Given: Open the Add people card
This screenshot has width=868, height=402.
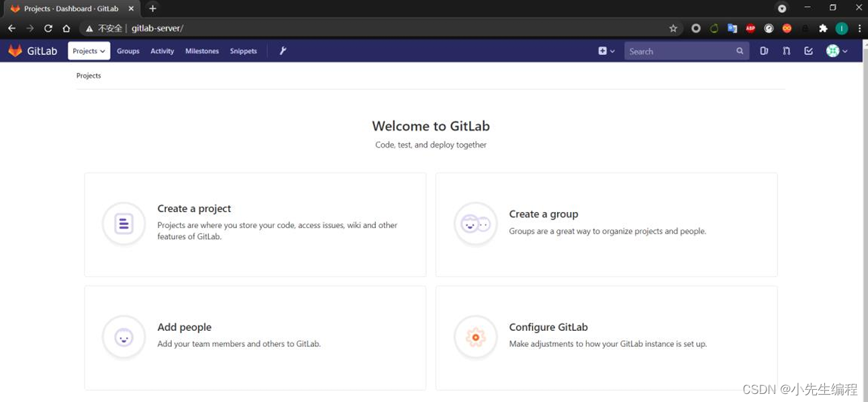Looking at the screenshot, I should tap(255, 338).
